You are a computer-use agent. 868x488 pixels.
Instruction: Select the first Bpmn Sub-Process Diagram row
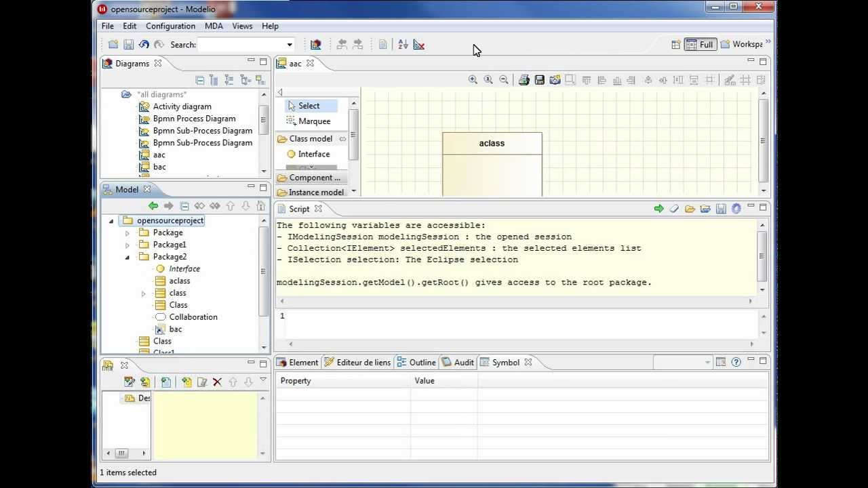(195, 131)
